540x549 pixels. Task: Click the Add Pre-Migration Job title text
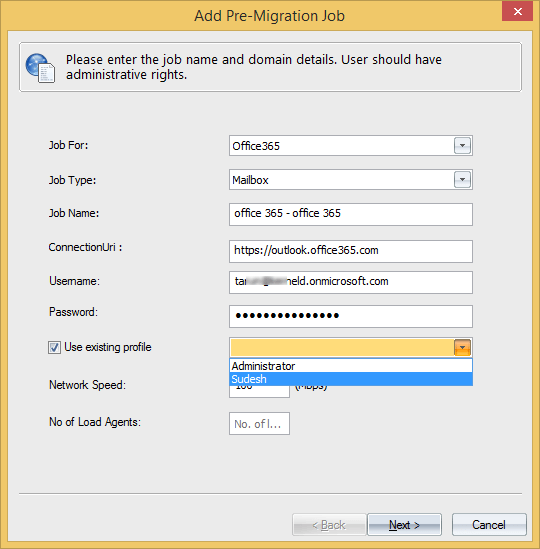[270, 16]
